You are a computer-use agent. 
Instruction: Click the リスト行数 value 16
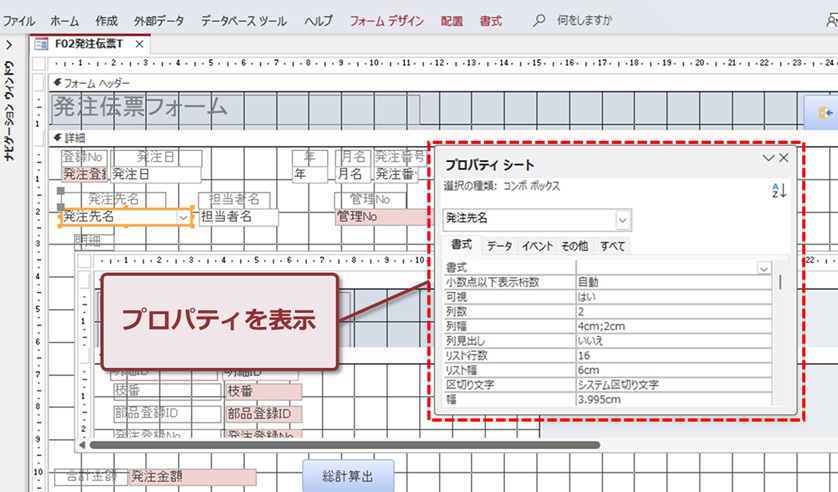674,355
